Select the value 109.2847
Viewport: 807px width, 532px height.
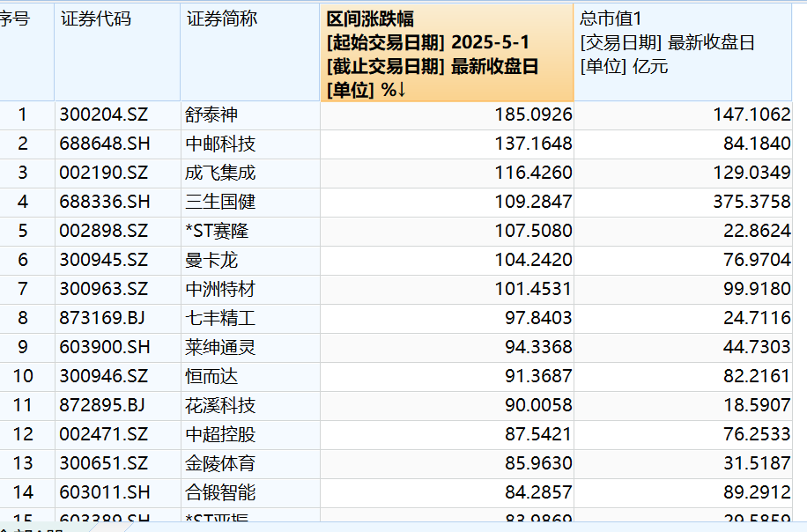click(533, 202)
